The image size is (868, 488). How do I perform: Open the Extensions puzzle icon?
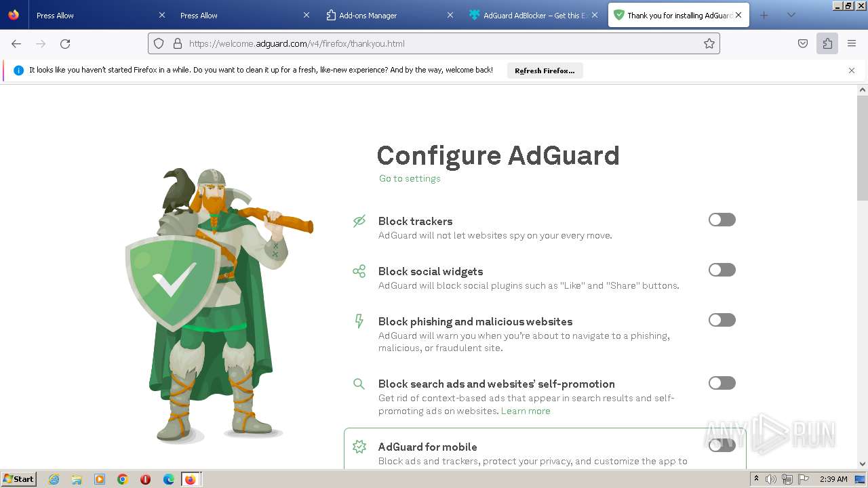point(827,43)
